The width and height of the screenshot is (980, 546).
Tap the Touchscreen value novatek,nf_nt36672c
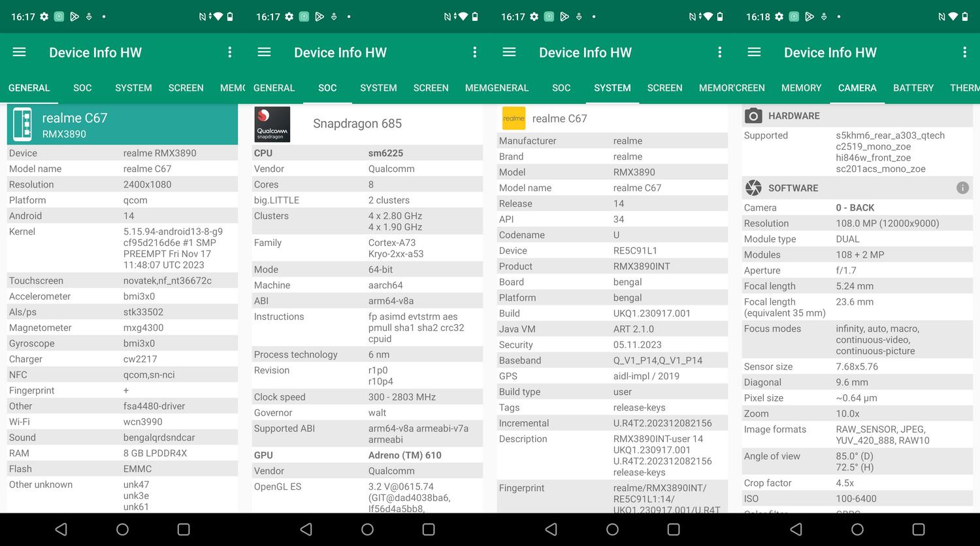tap(167, 281)
